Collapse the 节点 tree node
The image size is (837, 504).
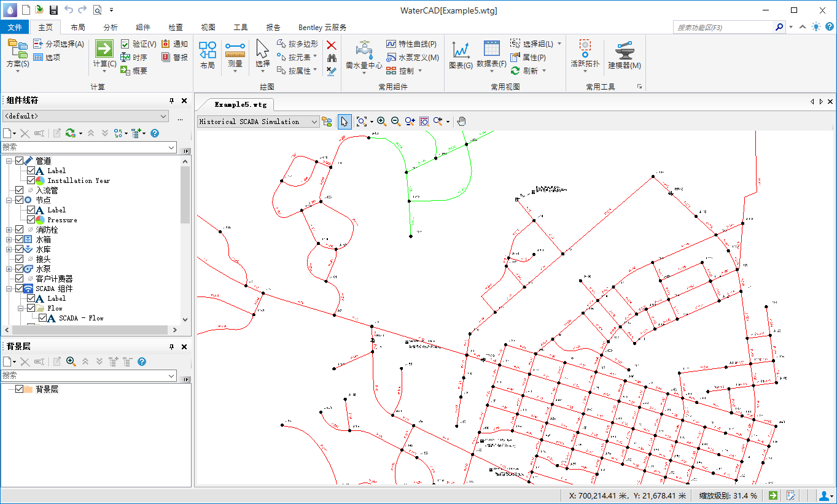click(x=9, y=200)
